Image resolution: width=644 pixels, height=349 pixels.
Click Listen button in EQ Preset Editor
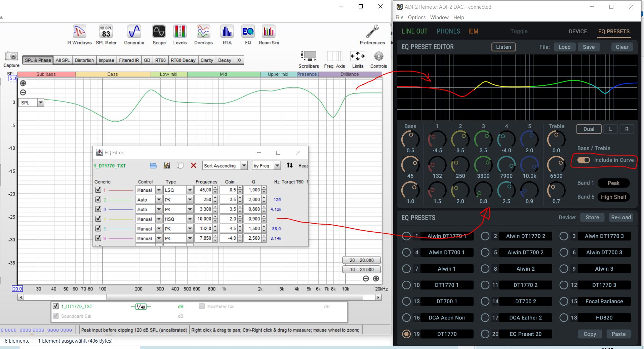pos(503,47)
